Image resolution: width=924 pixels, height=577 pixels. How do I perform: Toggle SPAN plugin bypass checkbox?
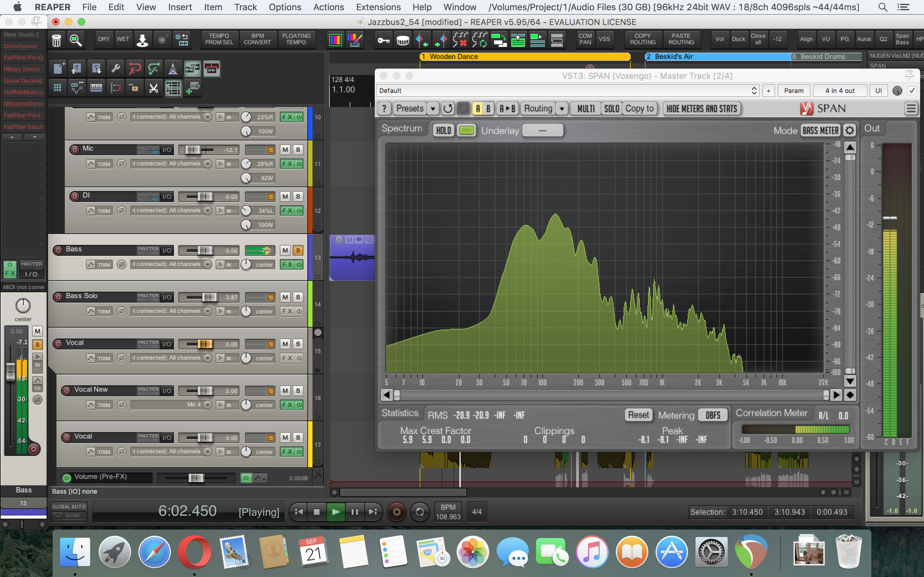(912, 90)
